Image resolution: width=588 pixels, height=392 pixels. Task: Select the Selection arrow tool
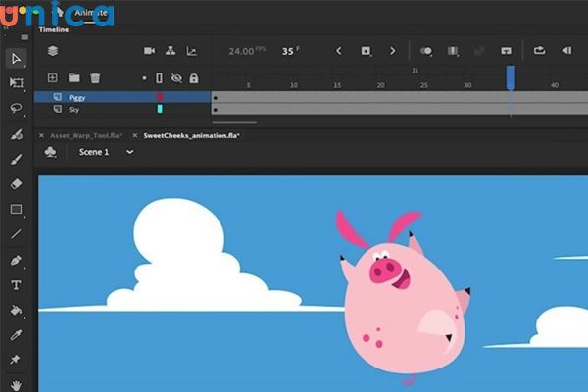tap(16, 59)
